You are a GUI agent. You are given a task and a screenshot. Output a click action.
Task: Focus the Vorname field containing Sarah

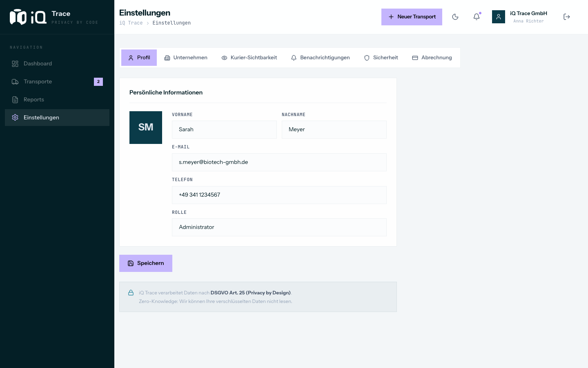(224, 130)
